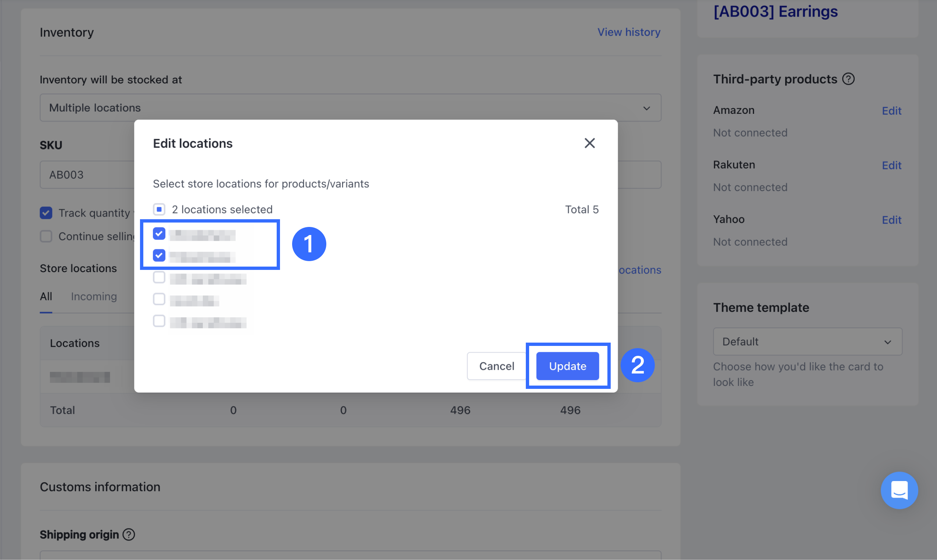This screenshot has height=560, width=937.
Task: Open the View history link
Action: pyautogui.click(x=629, y=32)
